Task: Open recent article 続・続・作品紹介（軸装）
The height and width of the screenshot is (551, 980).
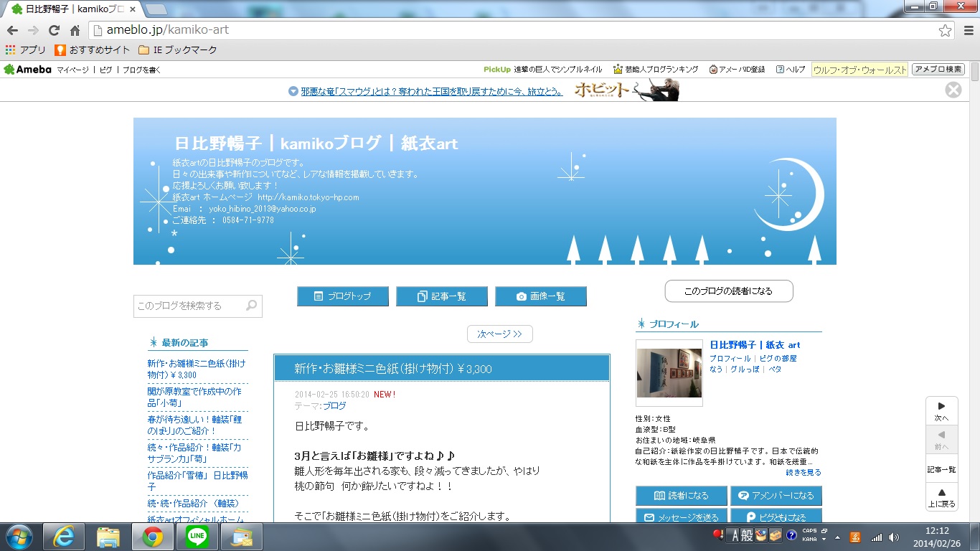Action: (x=193, y=504)
